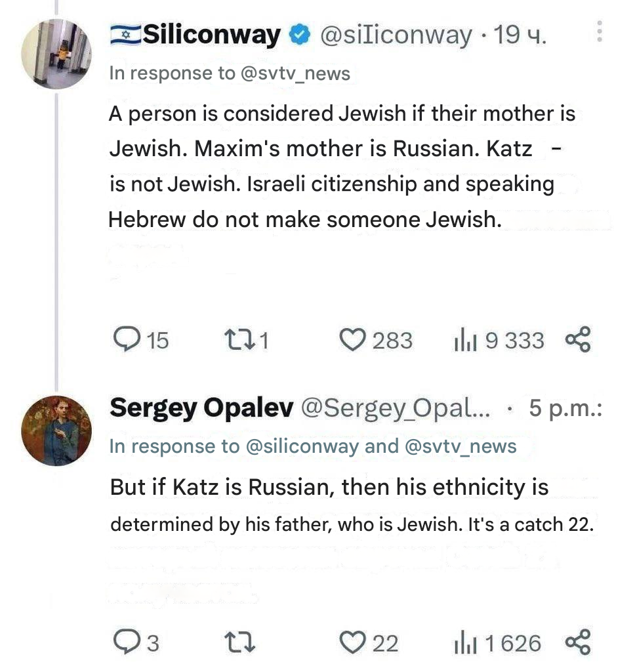Viewport: 635px width, 672px height.
Task: Like Sergey Opalev's reply
Action: tap(355, 642)
